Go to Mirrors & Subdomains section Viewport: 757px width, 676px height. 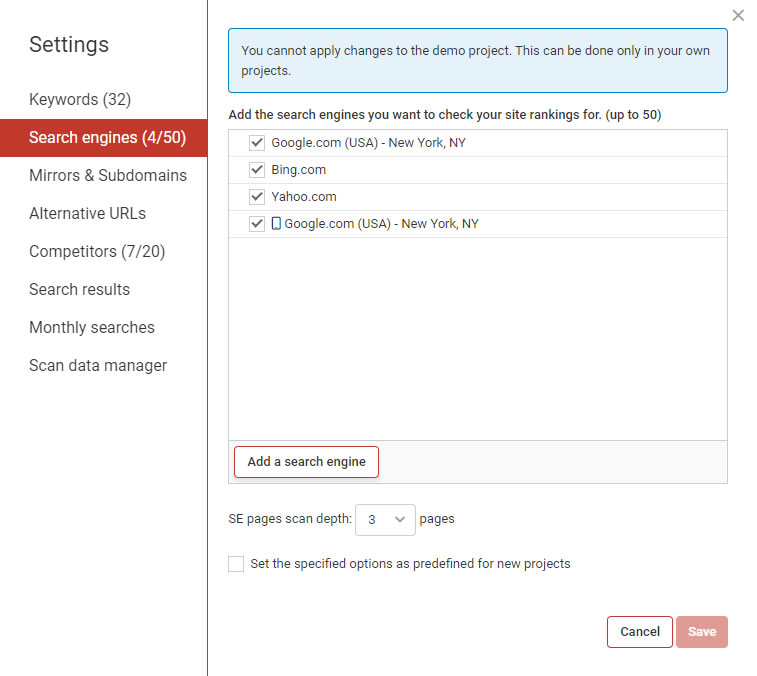pos(108,175)
